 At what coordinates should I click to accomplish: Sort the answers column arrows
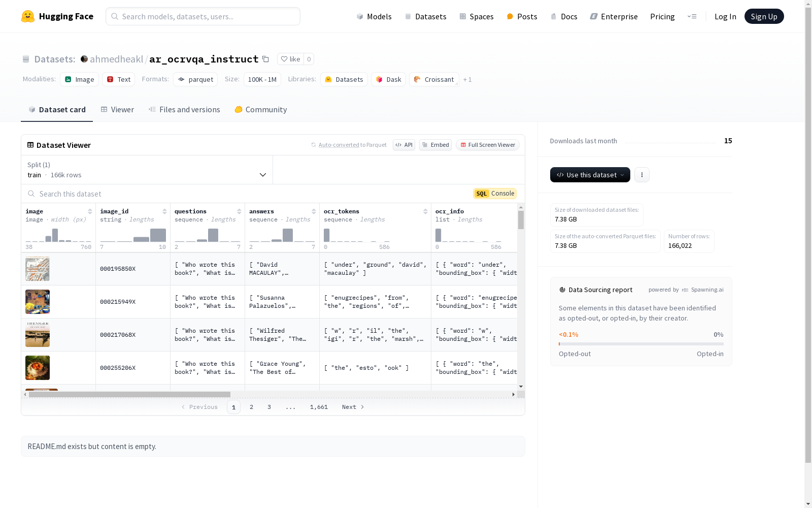tap(314, 211)
